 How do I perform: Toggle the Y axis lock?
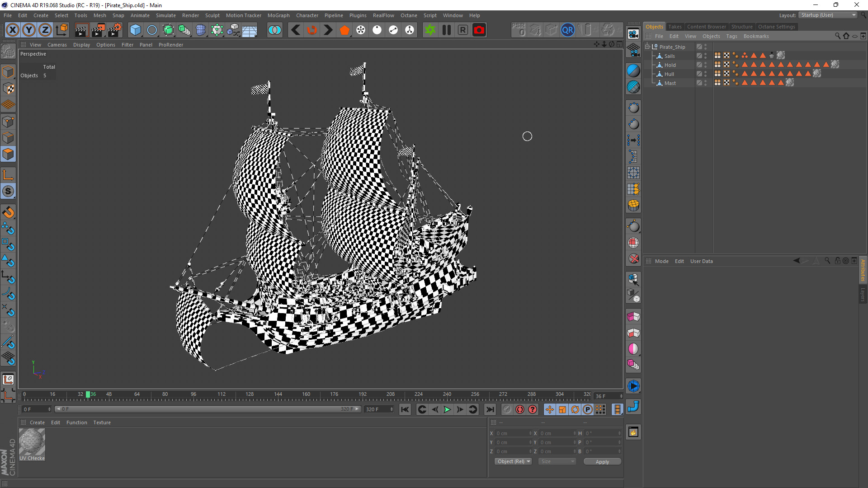[x=29, y=30]
